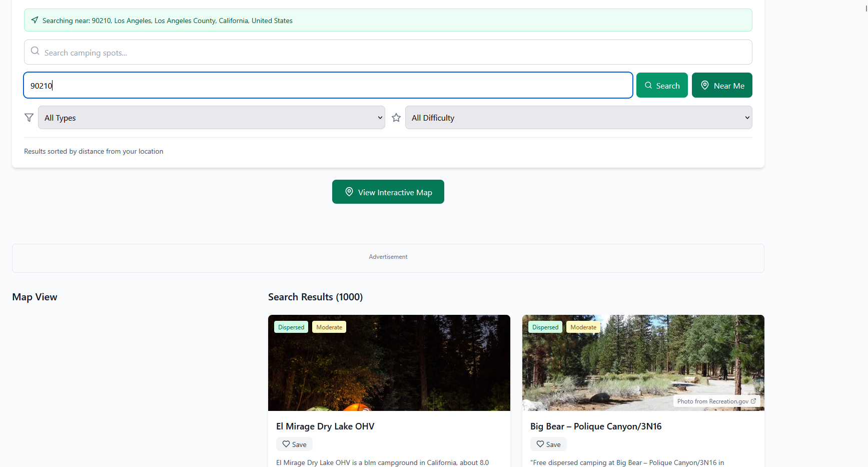Open the El Mirage Dry Lake OHV photo
The height and width of the screenshot is (467, 868).
389,363
